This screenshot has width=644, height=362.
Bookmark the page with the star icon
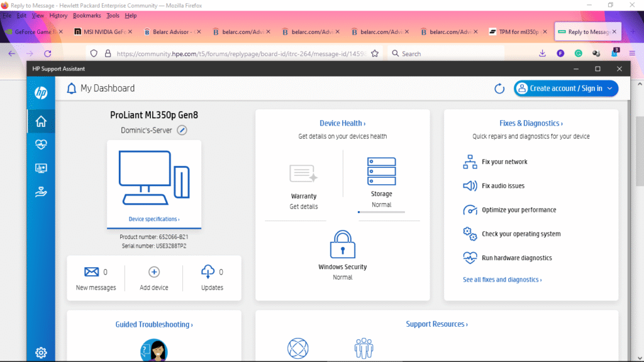pos(375,53)
